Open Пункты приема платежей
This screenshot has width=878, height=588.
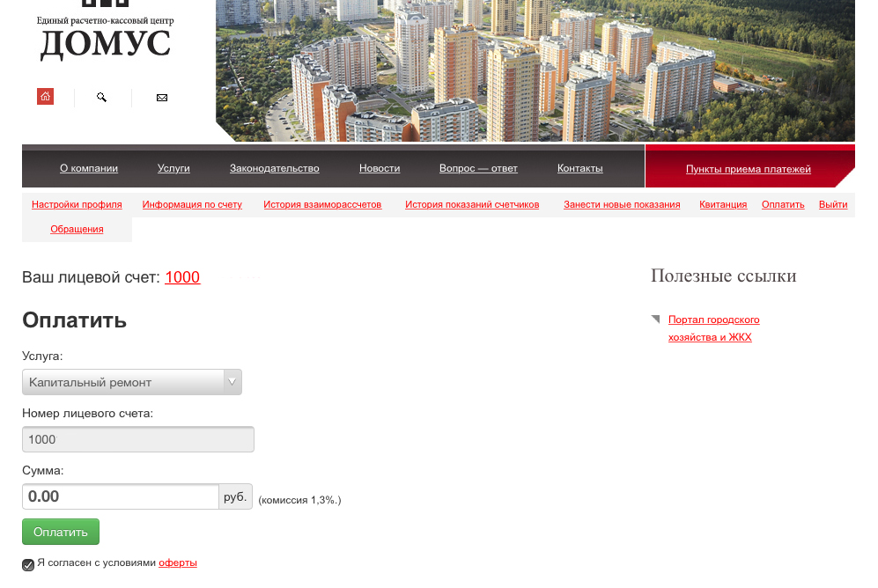tap(748, 169)
